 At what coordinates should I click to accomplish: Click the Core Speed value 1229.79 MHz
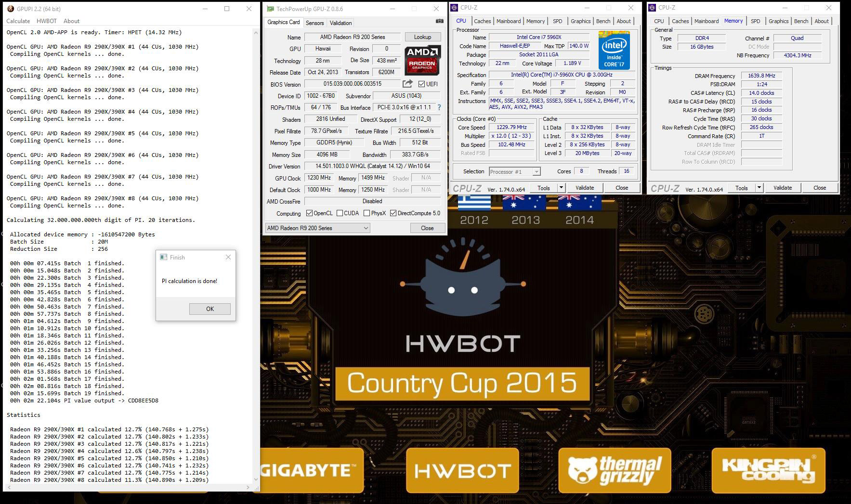pyautogui.click(x=511, y=128)
